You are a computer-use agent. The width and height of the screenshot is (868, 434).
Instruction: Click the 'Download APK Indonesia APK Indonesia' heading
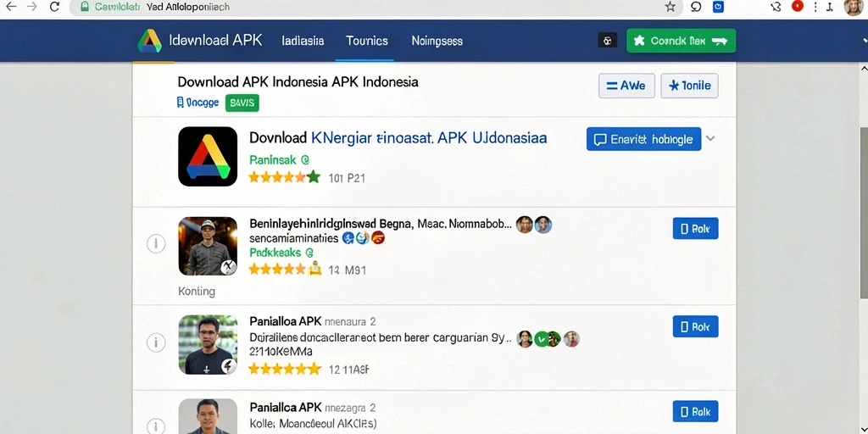[298, 82]
